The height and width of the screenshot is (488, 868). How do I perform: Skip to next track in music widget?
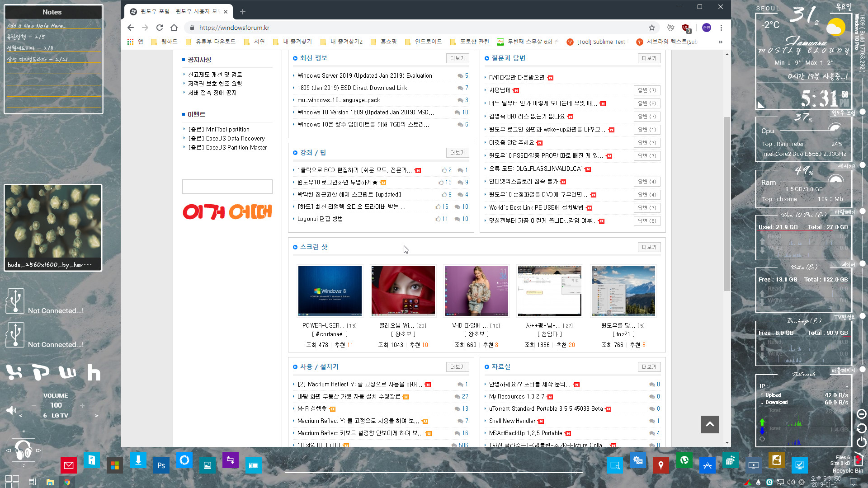coord(38,450)
